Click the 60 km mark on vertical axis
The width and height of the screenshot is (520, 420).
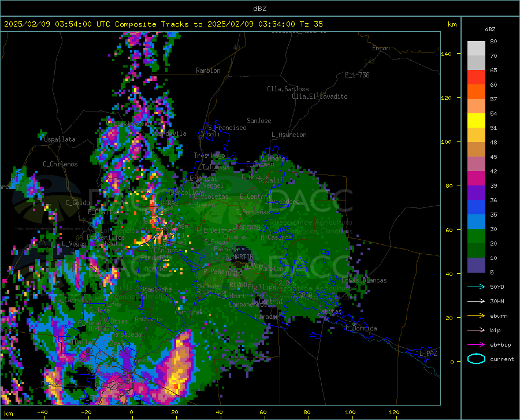point(449,230)
